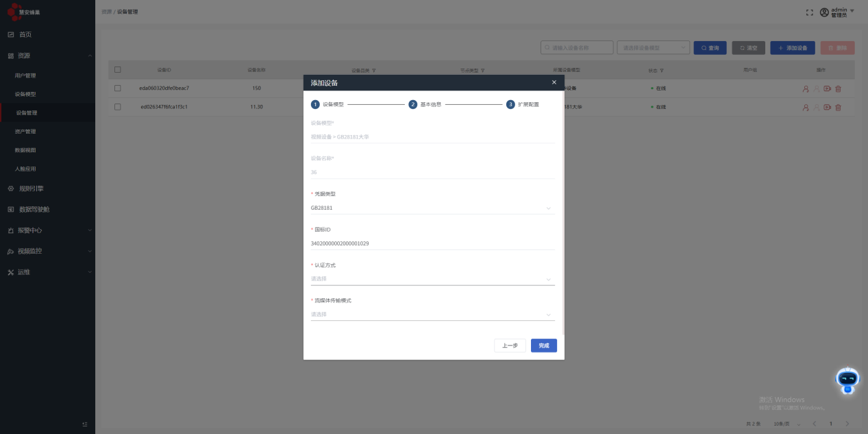Click the 国标ID input field
Screen dimensions: 868x434
(432, 243)
